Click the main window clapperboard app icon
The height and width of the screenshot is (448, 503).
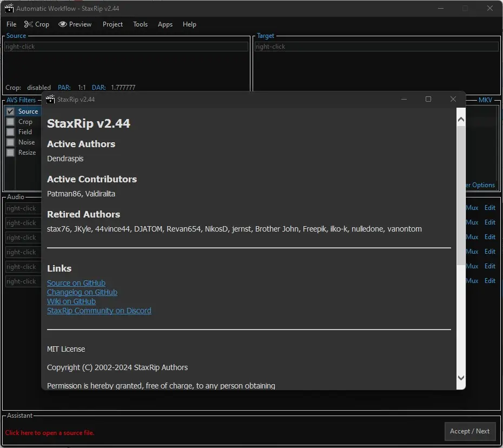9,8
